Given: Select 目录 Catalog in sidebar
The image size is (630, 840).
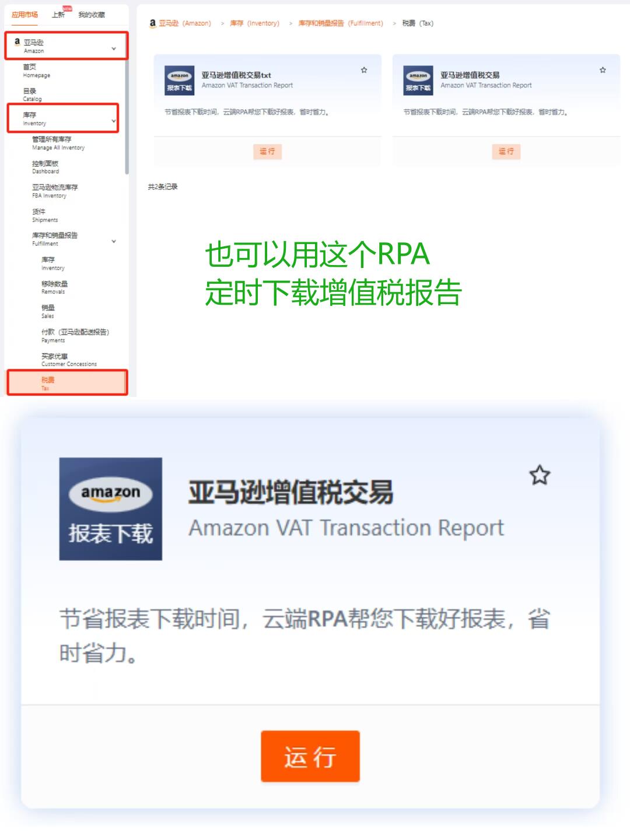Looking at the screenshot, I should click(32, 95).
